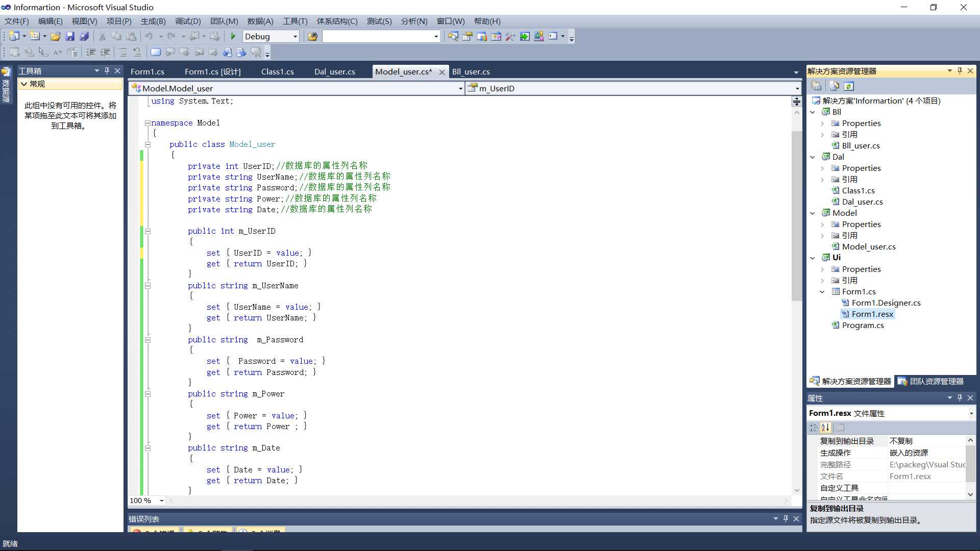
Task: Close the 错误列表 panel
Action: 796,519
